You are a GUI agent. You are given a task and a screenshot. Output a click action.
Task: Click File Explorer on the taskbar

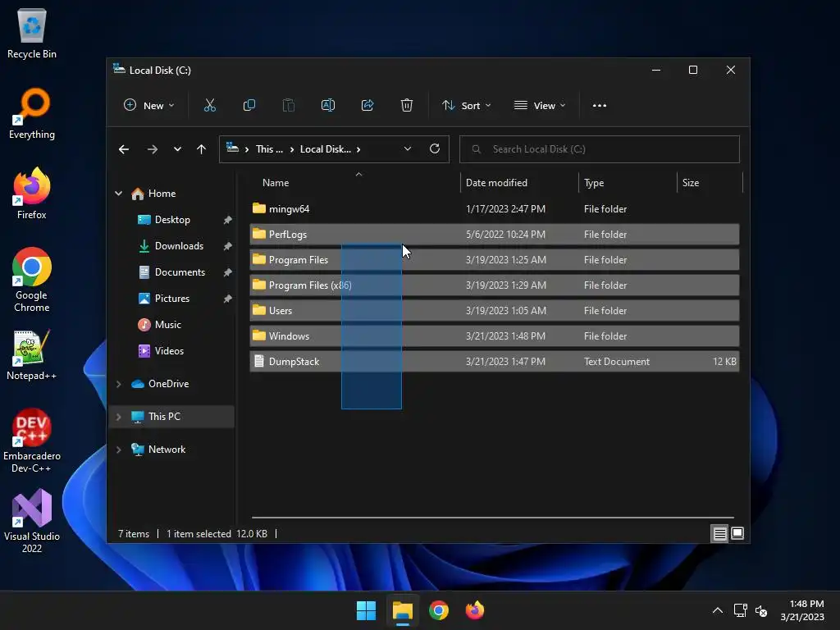point(402,610)
